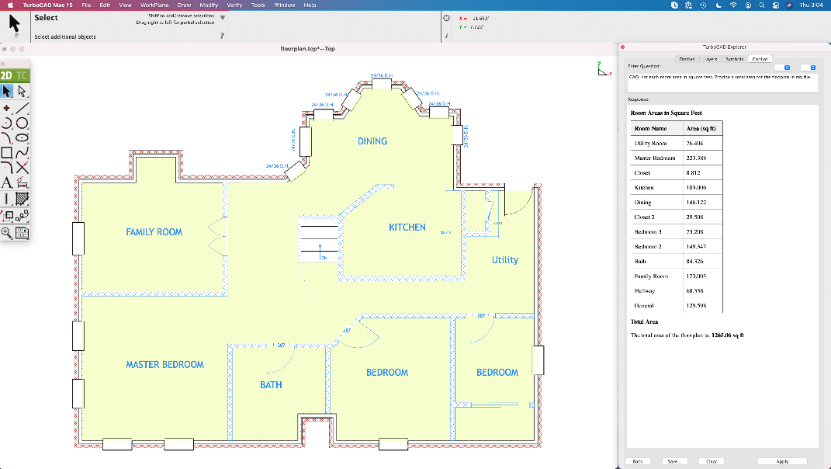Open the Window menu

pyautogui.click(x=285, y=5)
